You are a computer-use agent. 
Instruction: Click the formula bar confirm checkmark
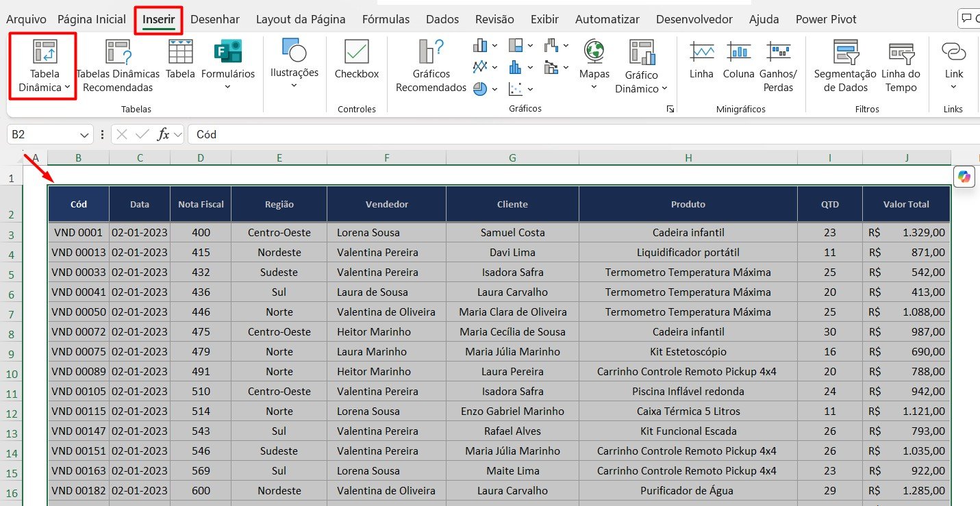click(142, 134)
